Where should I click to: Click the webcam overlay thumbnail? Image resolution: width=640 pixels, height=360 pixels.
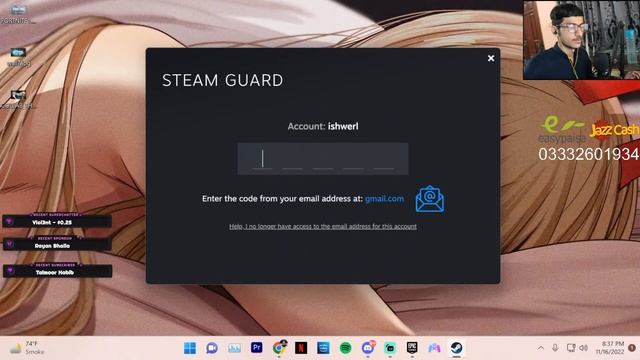(581, 40)
